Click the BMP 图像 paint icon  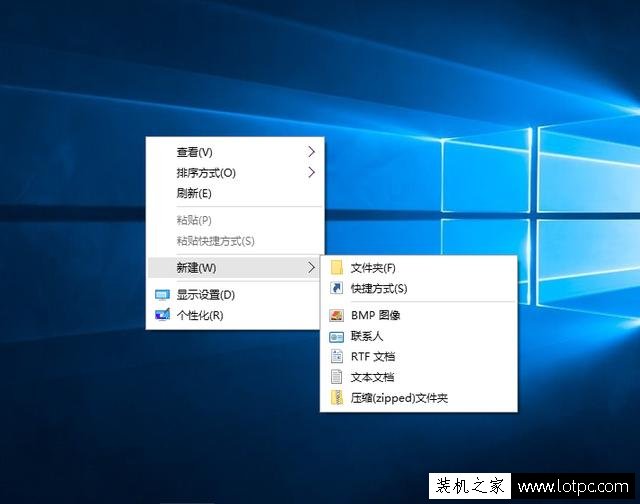click(337, 315)
